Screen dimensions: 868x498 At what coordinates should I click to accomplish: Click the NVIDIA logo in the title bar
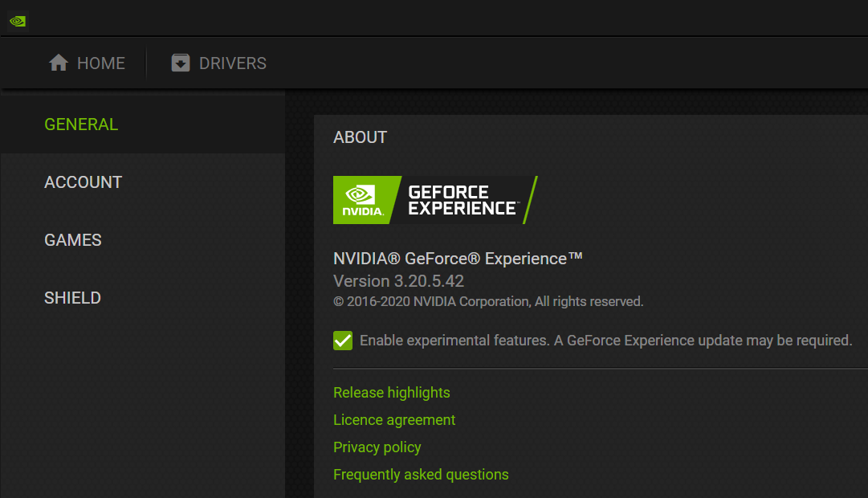coord(17,21)
